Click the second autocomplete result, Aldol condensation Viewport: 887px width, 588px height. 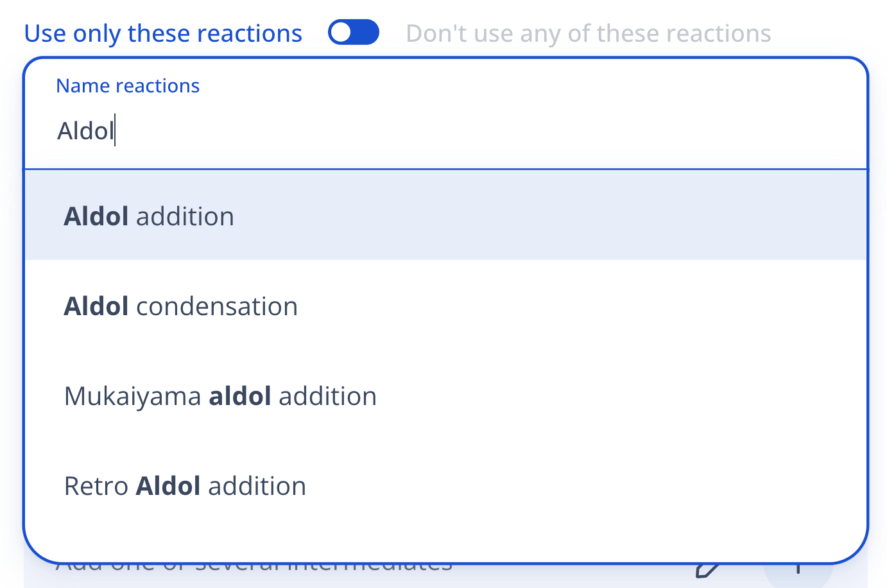[445, 306]
